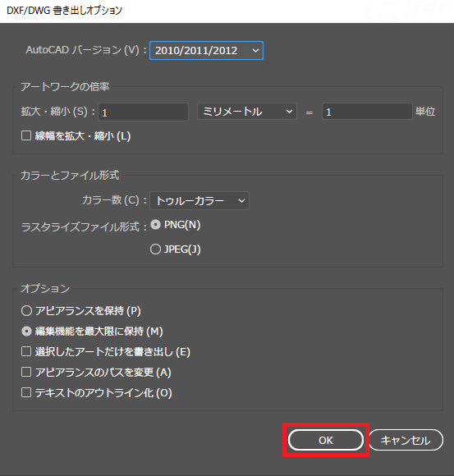Check 選択したアートだけを書き出し checkbox
This screenshot has height=476, width=454.
click(26, 351)
